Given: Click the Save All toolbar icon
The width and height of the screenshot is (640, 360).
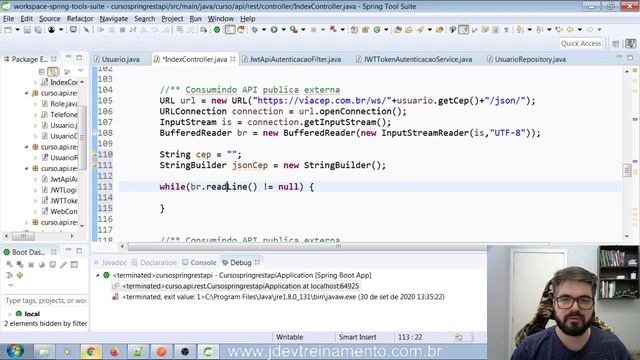Looking at the screenshot, I should [38, 29].
